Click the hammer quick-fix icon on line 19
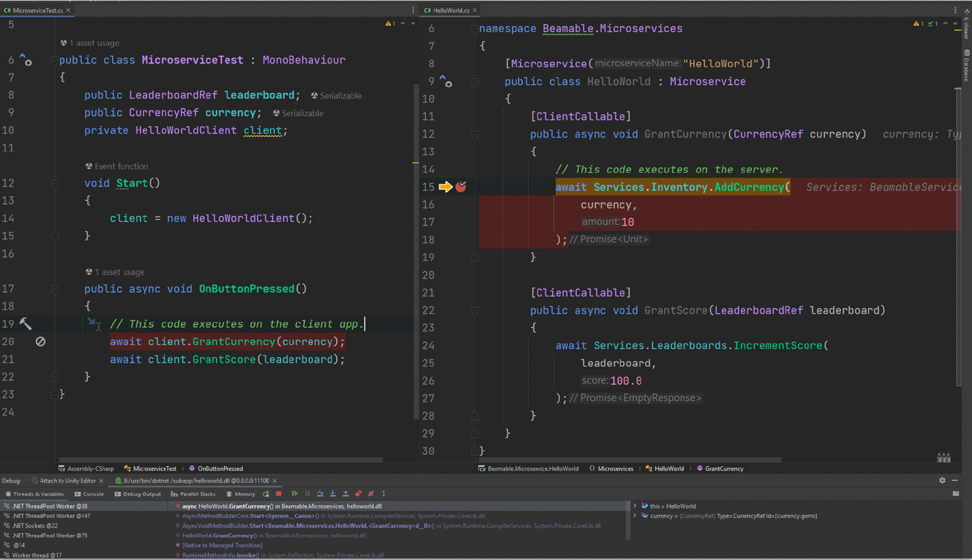972x560 pixels. click(x=25, y=324)
